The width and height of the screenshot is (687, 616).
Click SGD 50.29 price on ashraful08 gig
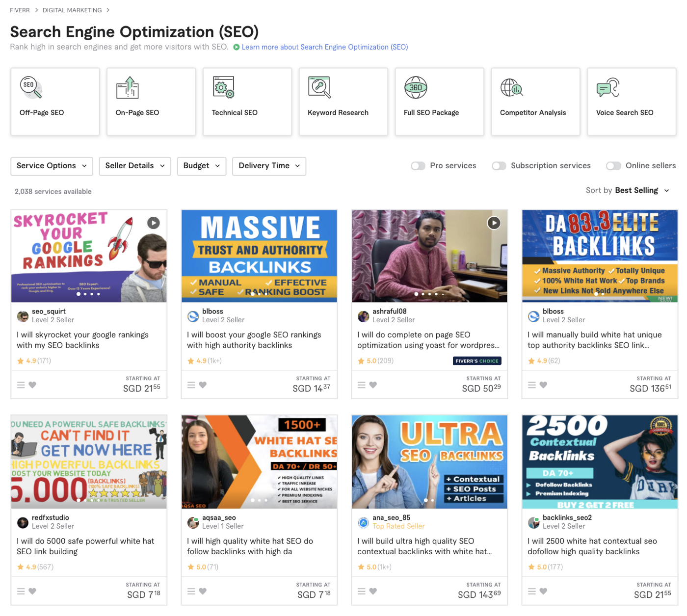point(481,388)
